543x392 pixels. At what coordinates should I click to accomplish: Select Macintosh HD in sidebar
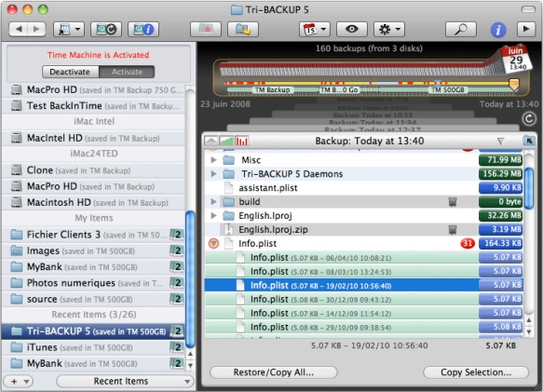point(93,202)
